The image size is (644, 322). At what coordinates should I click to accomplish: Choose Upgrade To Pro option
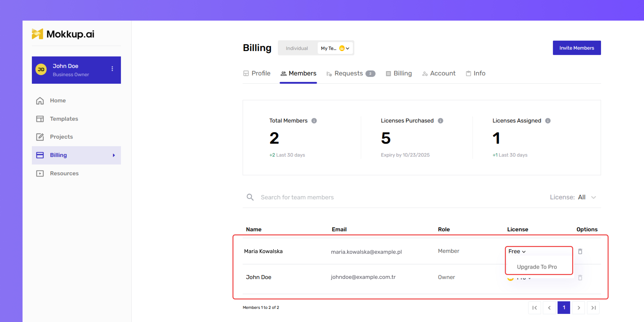[x=537, y=267]
